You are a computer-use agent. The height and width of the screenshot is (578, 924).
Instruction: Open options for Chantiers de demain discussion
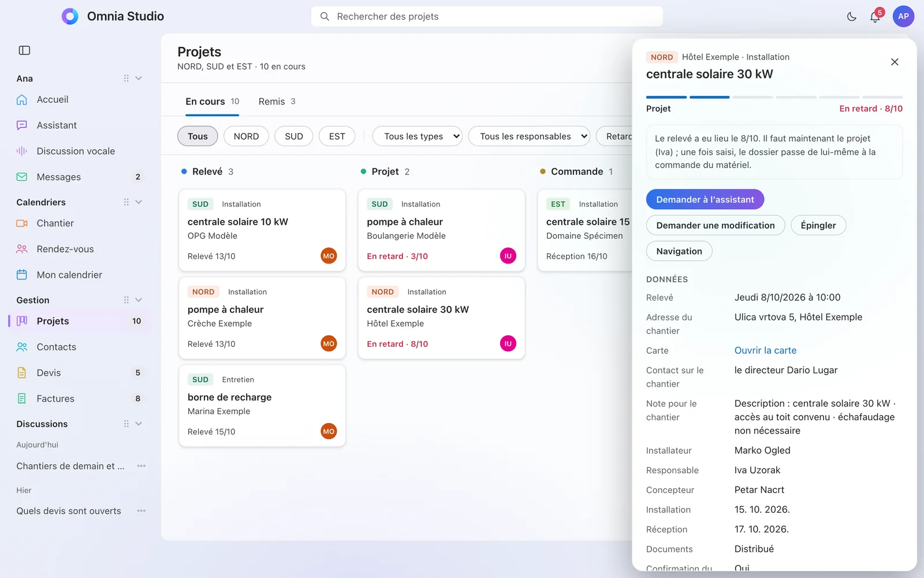pyautogui.click(x=141, y=466)
